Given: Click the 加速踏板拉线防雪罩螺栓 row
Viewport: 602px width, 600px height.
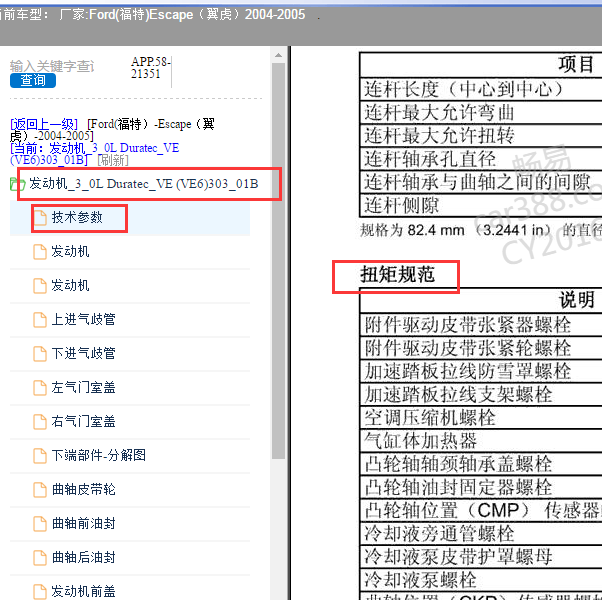Looking at the screenshot, I should point(481,371).
